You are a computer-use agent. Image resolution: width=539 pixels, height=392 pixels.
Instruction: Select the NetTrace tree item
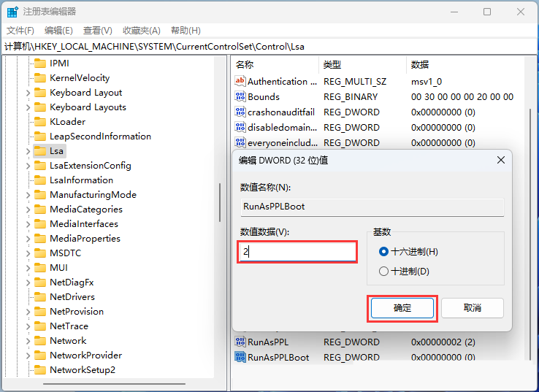click(69, 326)
